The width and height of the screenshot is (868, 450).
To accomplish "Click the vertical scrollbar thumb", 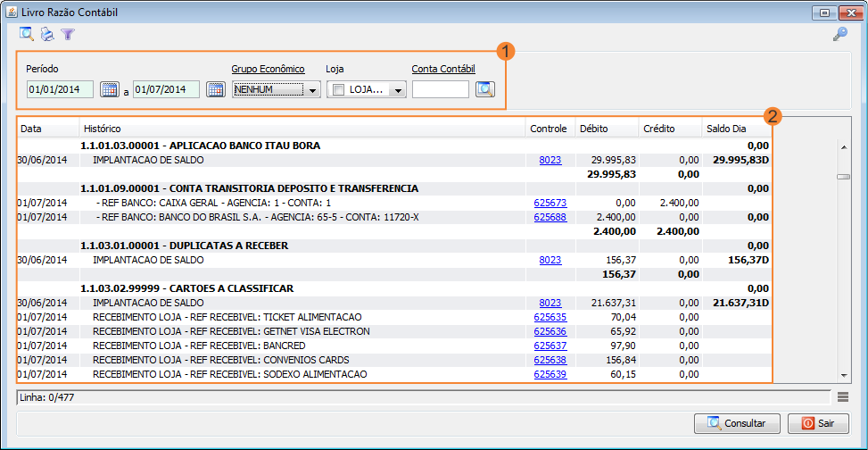I will 843,177.
